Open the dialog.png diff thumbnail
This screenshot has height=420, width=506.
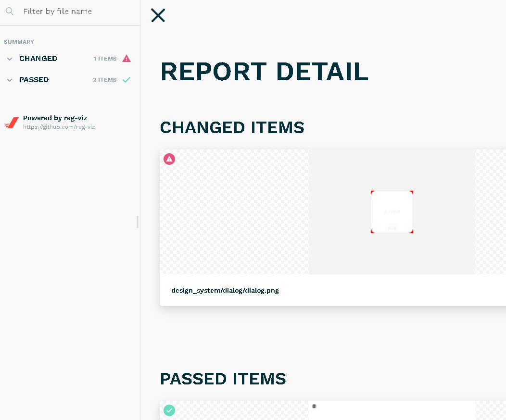(392, 212)
